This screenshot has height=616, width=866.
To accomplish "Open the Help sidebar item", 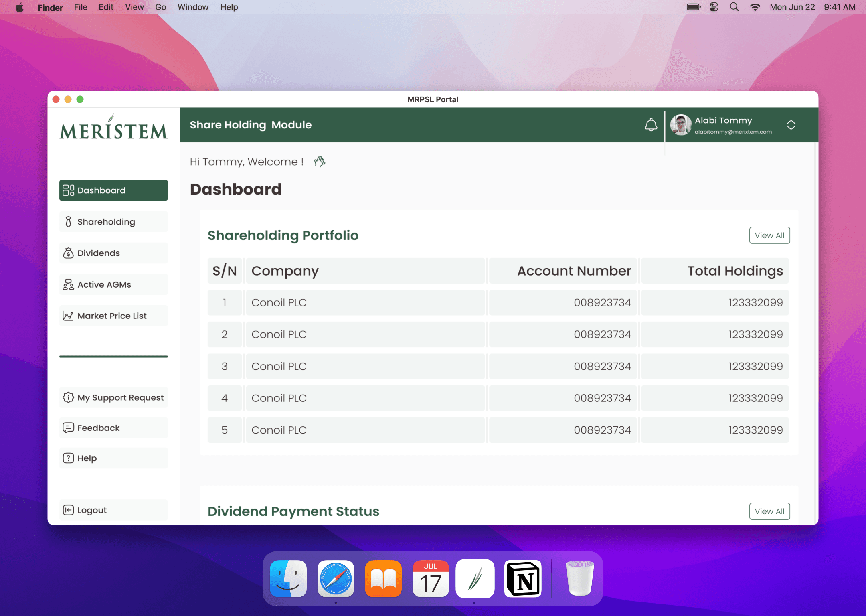I will (x=113, y=458).
